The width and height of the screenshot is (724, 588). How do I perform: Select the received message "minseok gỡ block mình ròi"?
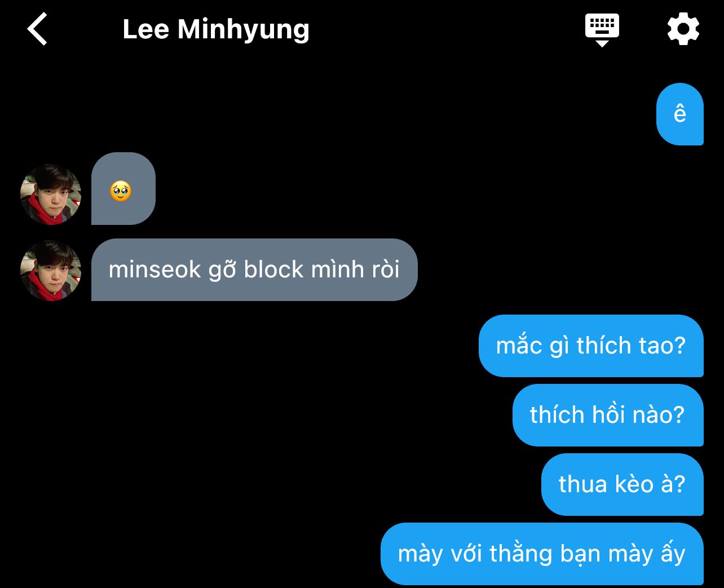coord(254,269)
